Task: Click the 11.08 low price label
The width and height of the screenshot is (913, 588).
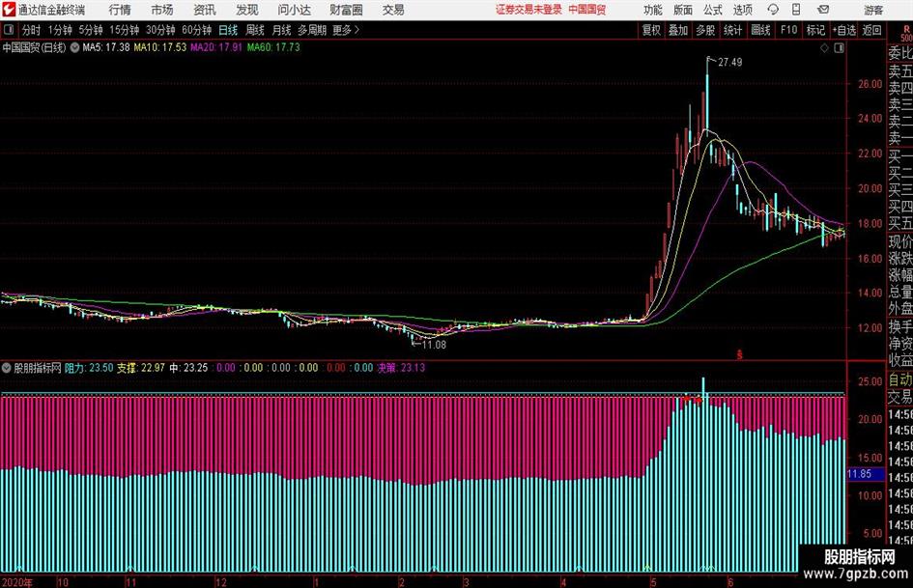Action: click(x=434, y=345)
